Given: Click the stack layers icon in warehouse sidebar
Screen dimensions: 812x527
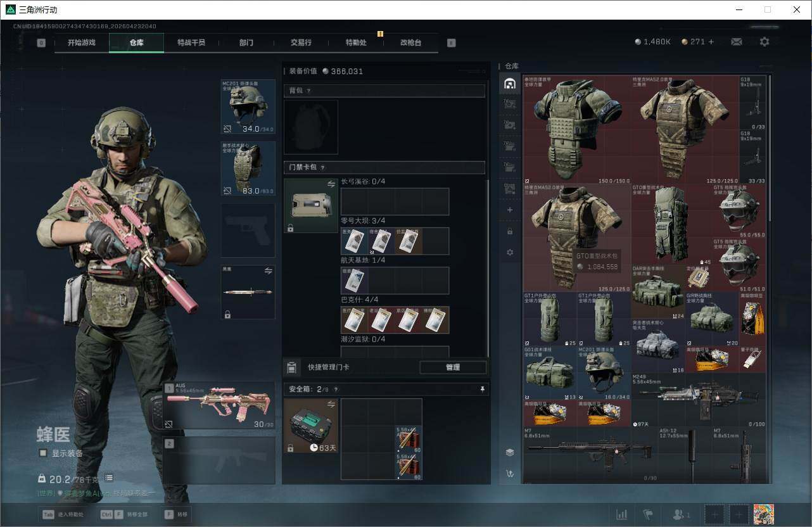Looking at the screenshot, I should [x=510, y=452].
